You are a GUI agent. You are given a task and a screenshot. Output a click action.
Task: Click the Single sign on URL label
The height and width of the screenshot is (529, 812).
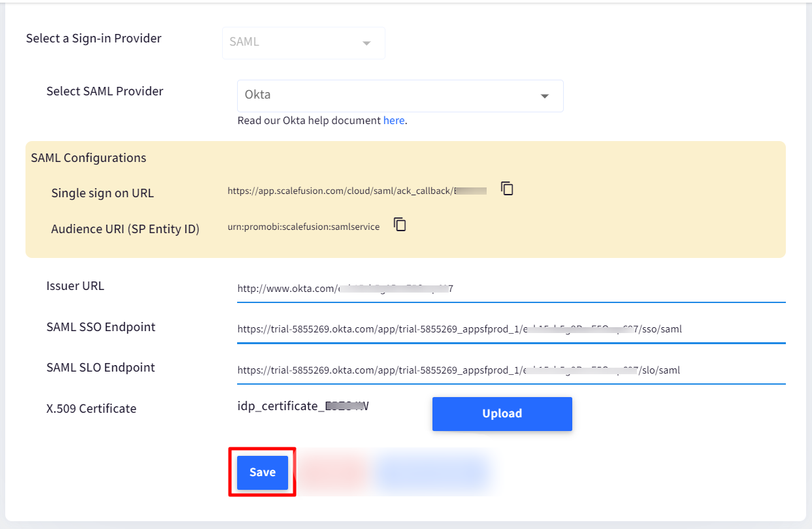pos(103,193)
